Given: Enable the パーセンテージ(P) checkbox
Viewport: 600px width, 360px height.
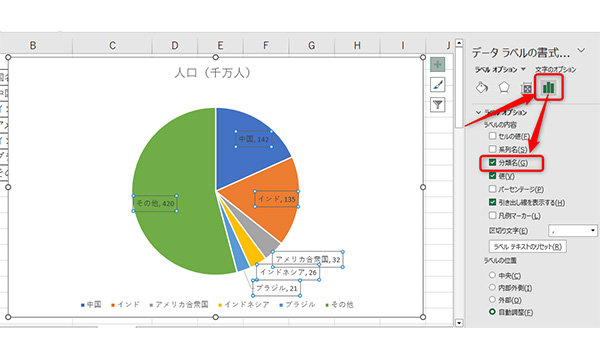Looking at the screenshot, I should point(492,189).
